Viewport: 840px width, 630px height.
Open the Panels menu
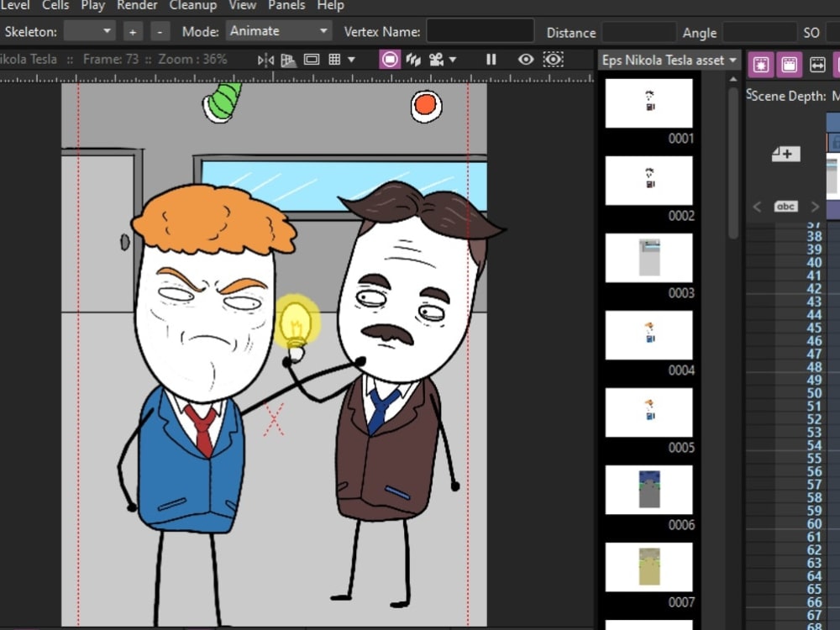pyautogui.click(x=286, y=5)
